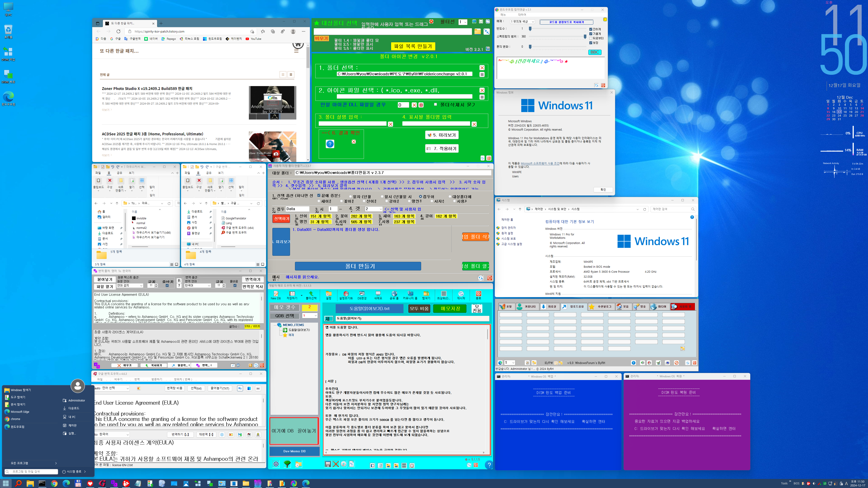Click 탐색기 folder icon in memo app toolbar

[x=426, y=295]
